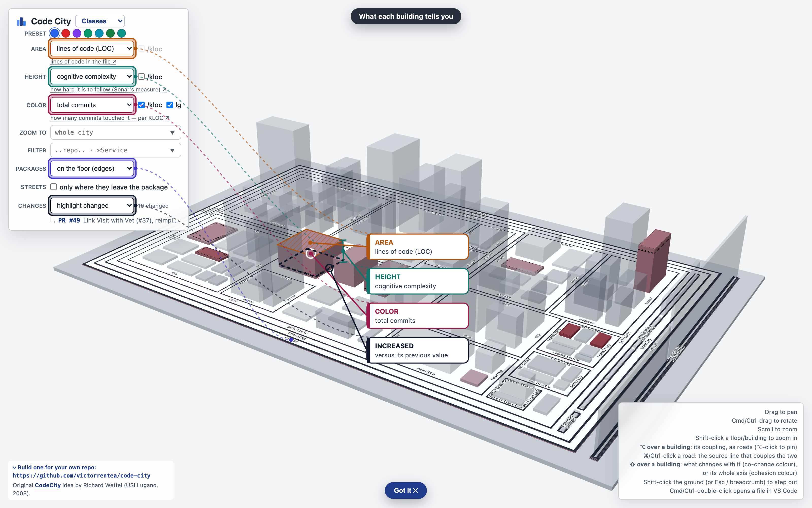Select the blue preset swatch
The height and width of the screenshot is (508, 812).
[54, 33]
